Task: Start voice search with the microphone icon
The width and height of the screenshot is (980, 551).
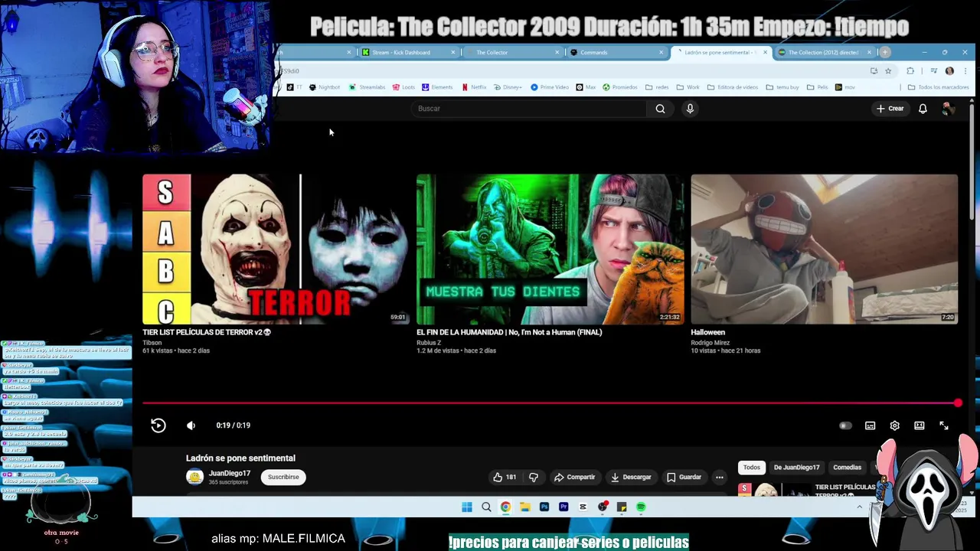Action: coord(690,109)
